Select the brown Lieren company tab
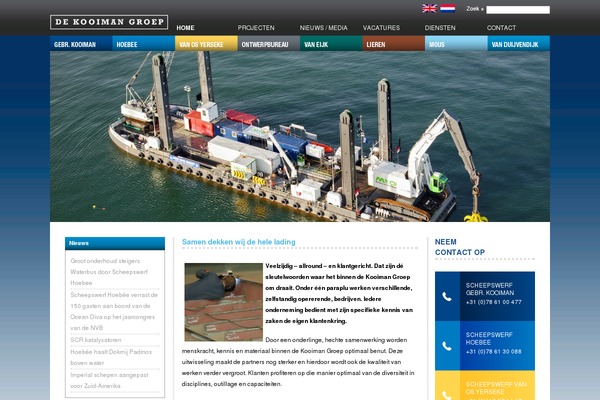600x400 pixels. coord(393,45)
